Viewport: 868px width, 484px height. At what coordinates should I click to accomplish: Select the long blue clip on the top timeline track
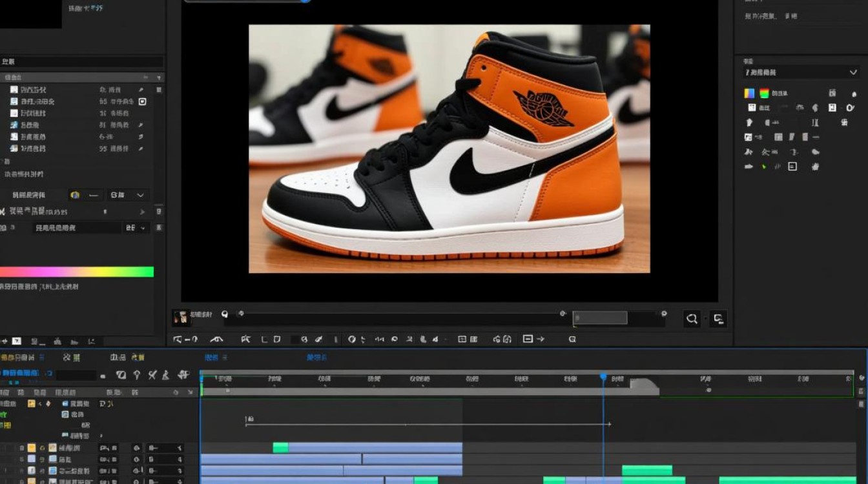[x=375, y=447]
